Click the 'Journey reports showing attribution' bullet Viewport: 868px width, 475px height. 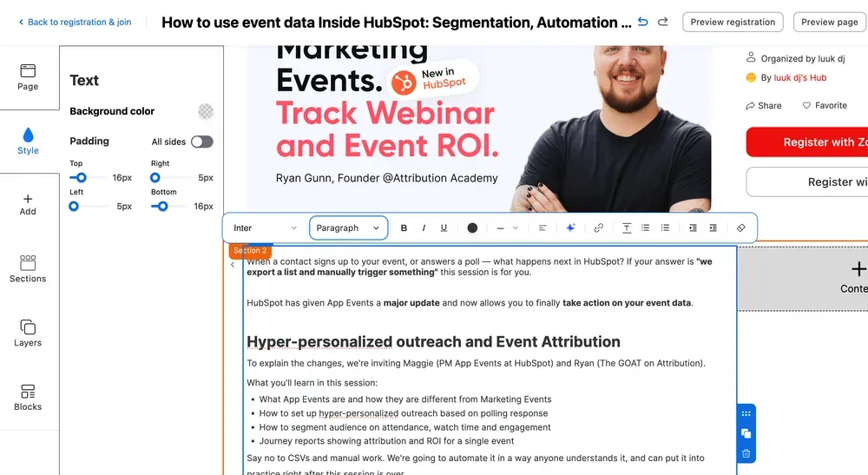pyautogui.click(x=386, y=441)
